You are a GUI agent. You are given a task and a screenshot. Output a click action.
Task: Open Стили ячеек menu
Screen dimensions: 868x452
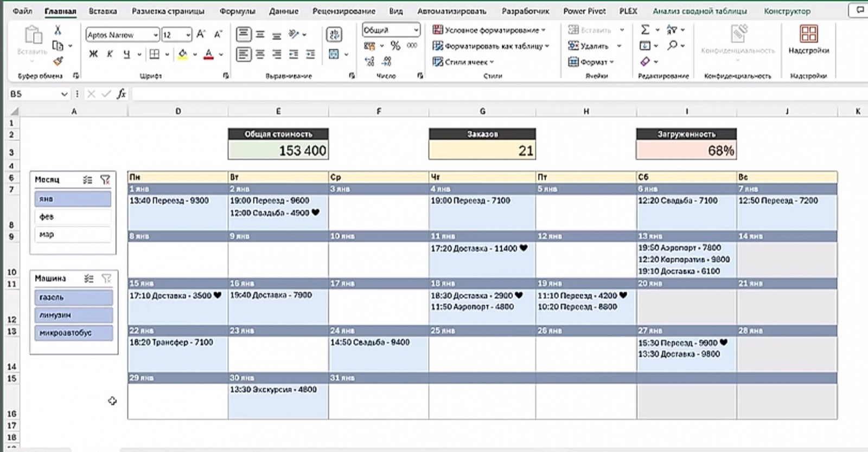click(463, 62)
